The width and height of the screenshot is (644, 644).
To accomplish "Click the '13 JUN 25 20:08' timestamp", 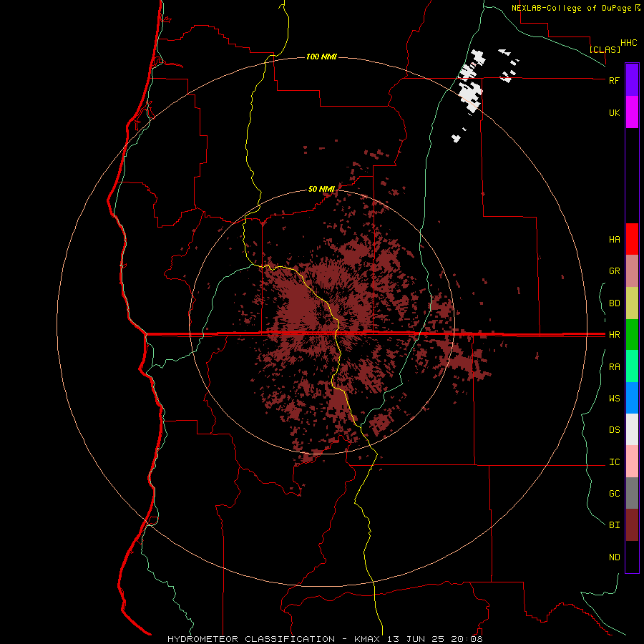I will [x=435, y=639].
